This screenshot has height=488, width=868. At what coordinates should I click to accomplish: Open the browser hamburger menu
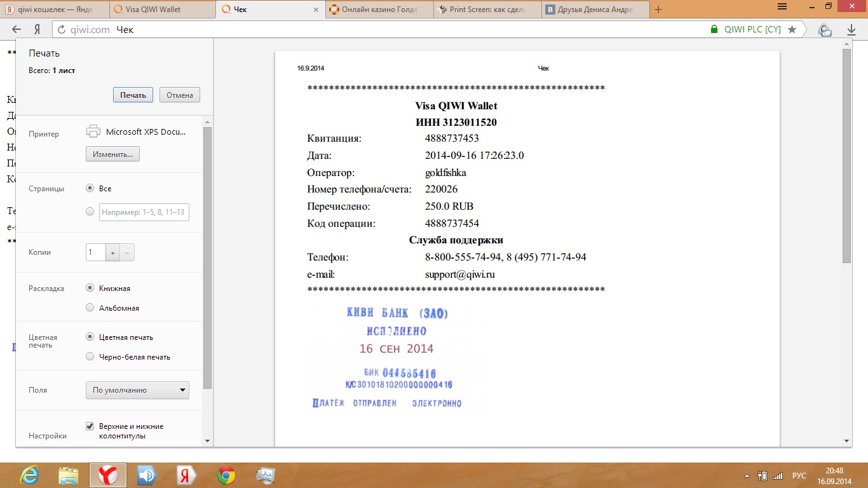pos(782,6)
